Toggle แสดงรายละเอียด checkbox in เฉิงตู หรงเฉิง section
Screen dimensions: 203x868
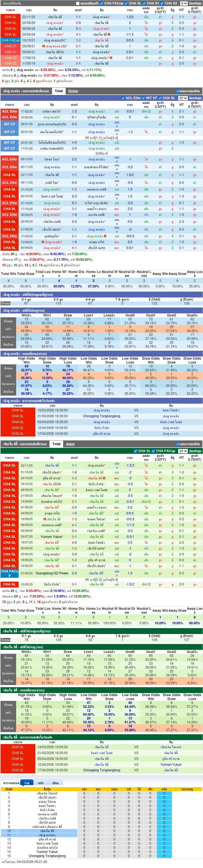[177, 91]
